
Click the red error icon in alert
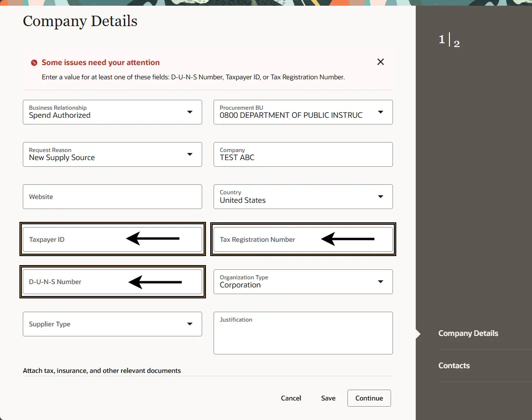34,63
